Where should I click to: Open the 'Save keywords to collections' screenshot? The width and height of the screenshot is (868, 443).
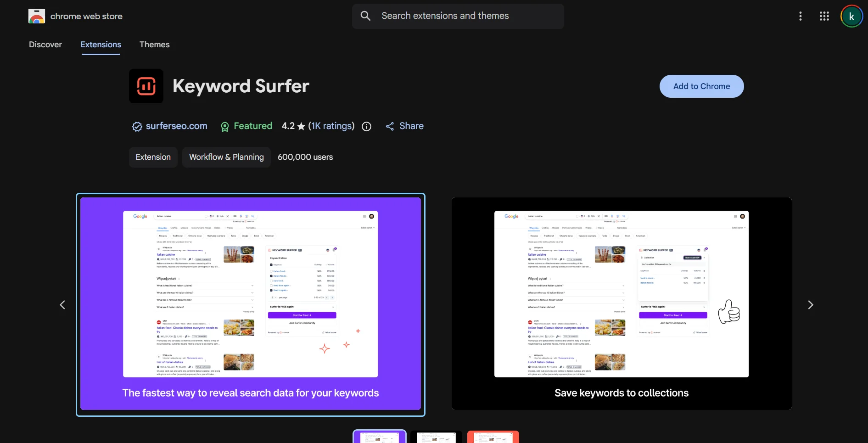(622, 304)
